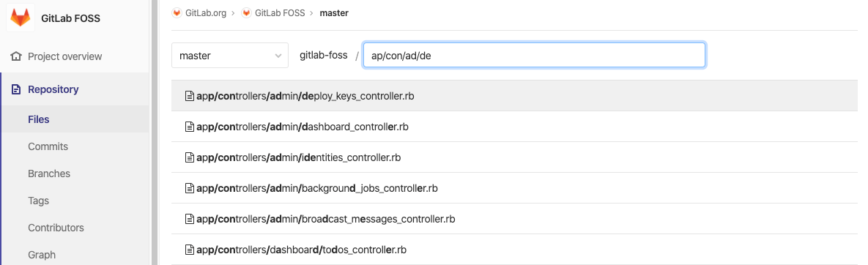Open the master branch dropdown
The width and height of the screenshot is (868, 265).
click(230, 56)
